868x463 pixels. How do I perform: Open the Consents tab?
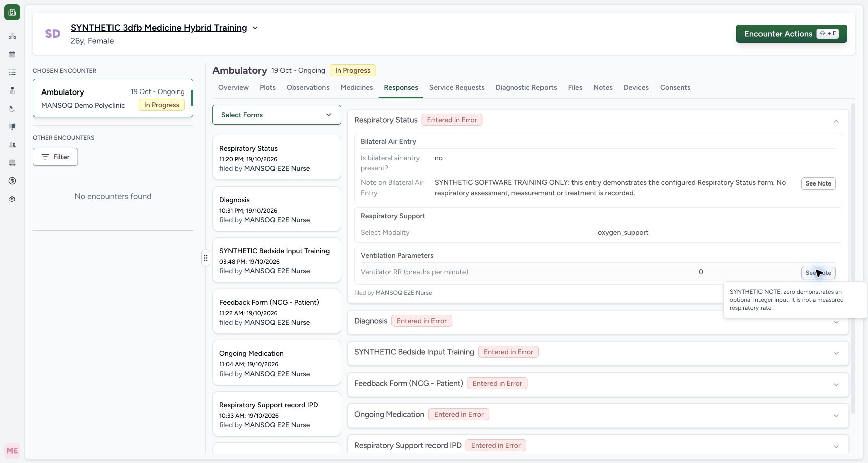675,87
